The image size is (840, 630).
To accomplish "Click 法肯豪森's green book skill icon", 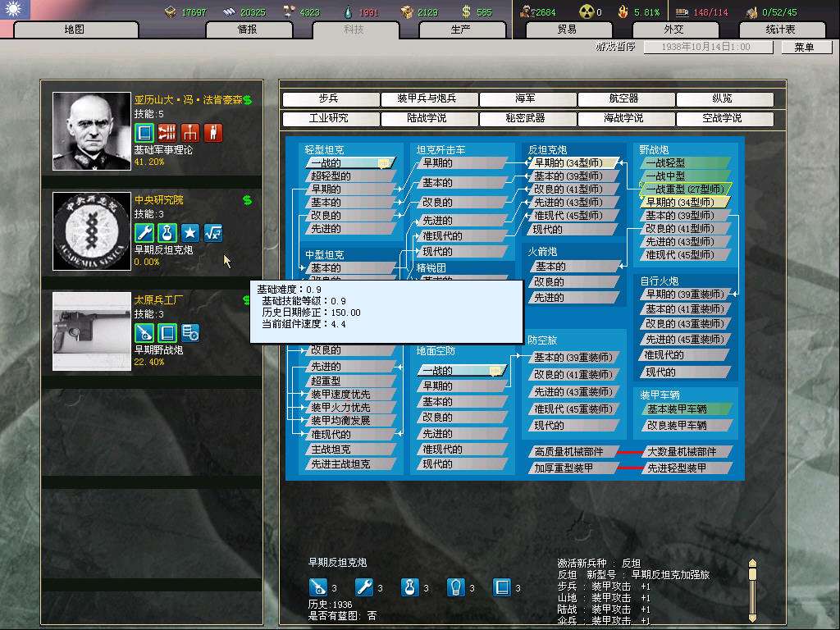I will pyautogui.click(x=144, y=133).
